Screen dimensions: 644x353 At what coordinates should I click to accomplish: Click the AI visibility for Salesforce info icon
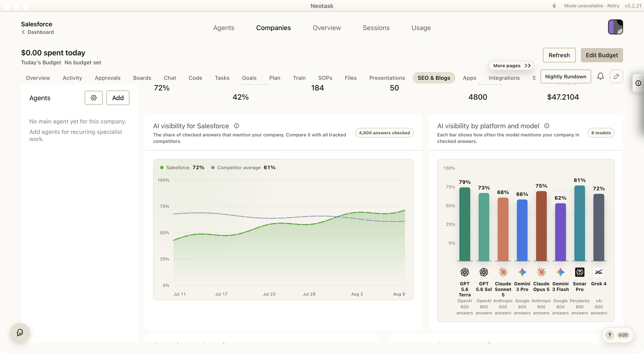click(237, 126)
